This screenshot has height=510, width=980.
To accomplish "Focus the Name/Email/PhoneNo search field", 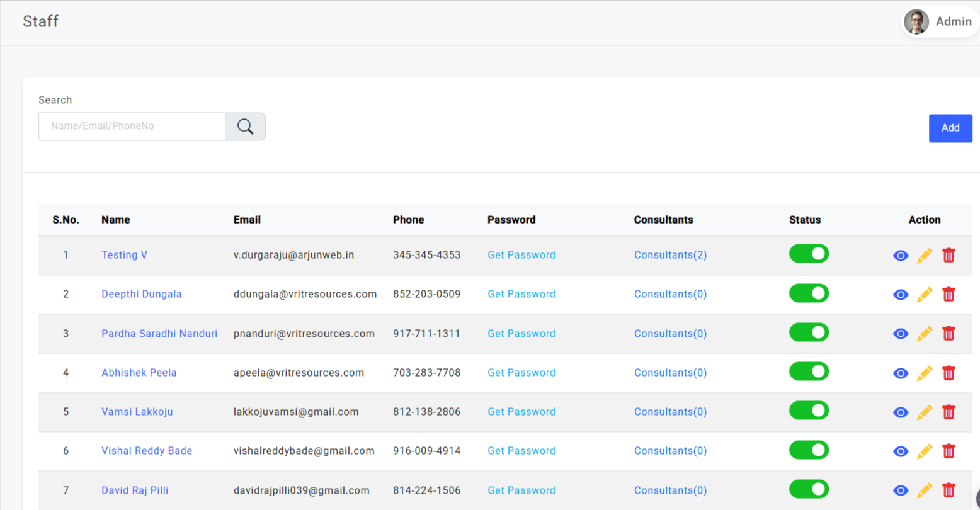I will tap(132, 127).
